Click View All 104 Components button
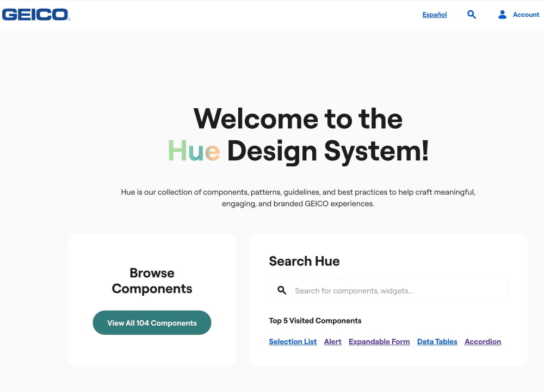The height and width of the screenshot is (392, 544). point(152,323)
